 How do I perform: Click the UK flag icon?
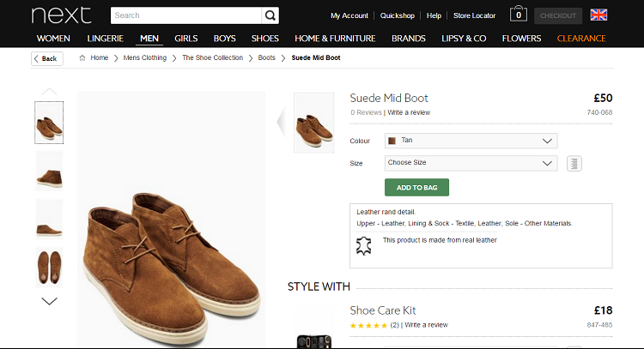pos(598,15)
